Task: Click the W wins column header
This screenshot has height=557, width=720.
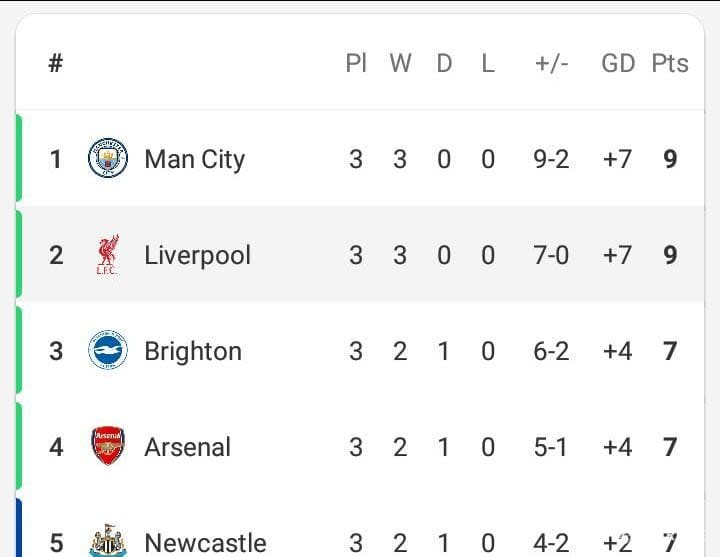Action: coord(400,63)
